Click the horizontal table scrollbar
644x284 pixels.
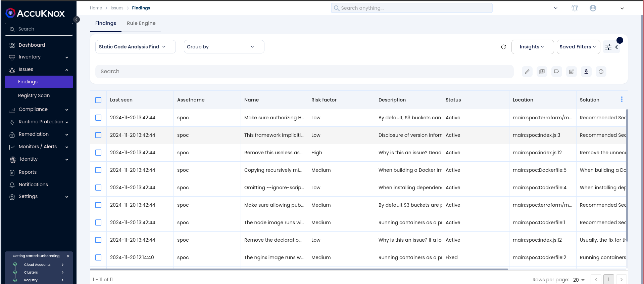[299, 269]
